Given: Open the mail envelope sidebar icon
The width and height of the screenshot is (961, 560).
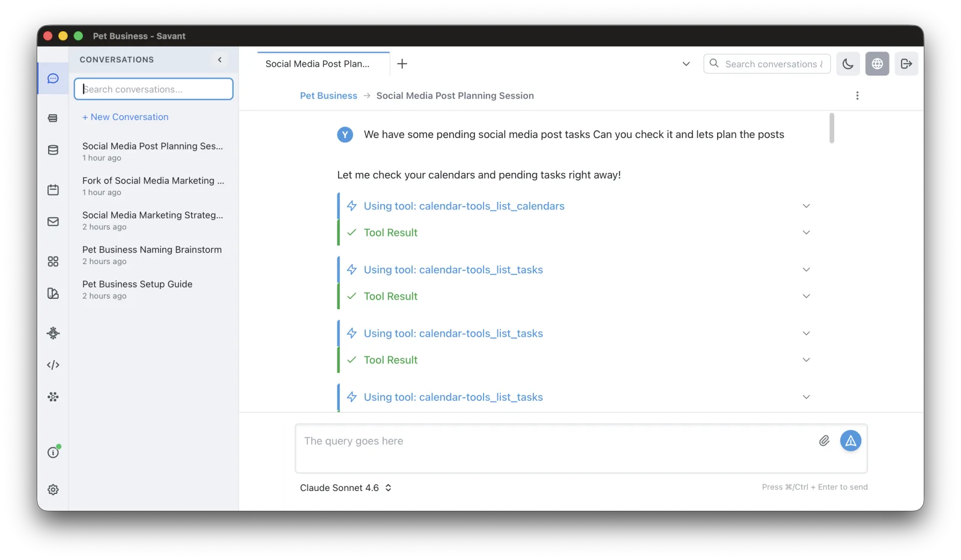Looking at the screenshot, I should coord(53,221).
